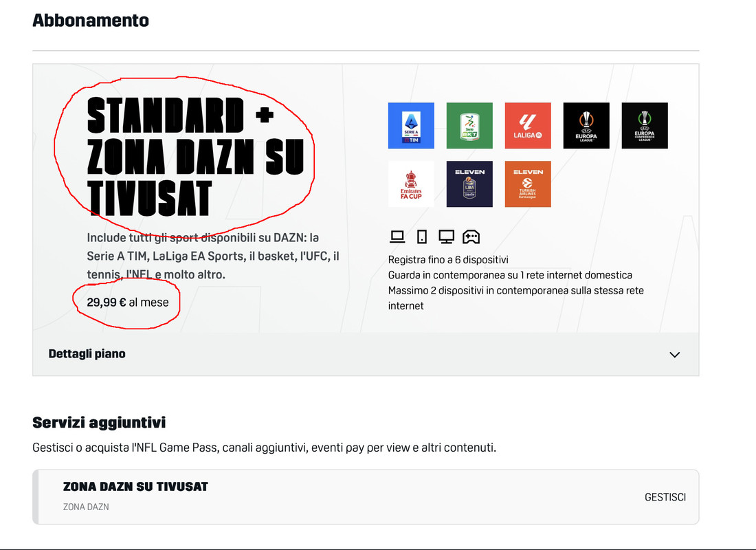The image size is (756, 550).
Task: Click the 'Include tutti gli sport' description
Action: (213, 256)
